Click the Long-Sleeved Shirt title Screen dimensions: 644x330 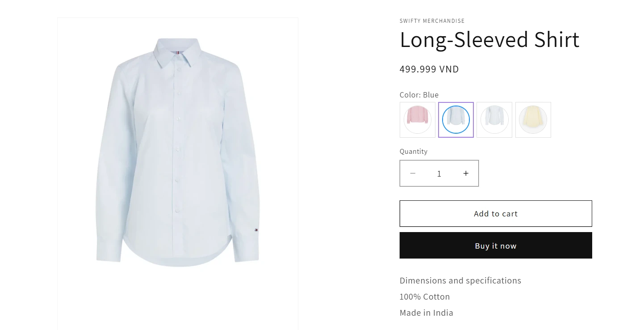(x=489, y=39)
